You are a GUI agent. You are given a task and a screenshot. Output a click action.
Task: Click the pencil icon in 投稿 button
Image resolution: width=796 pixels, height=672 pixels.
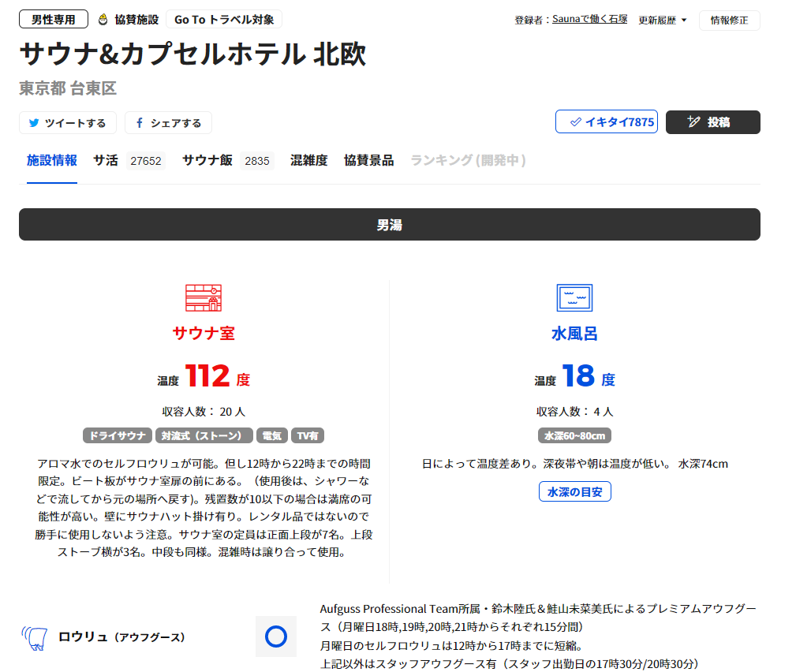693,121
